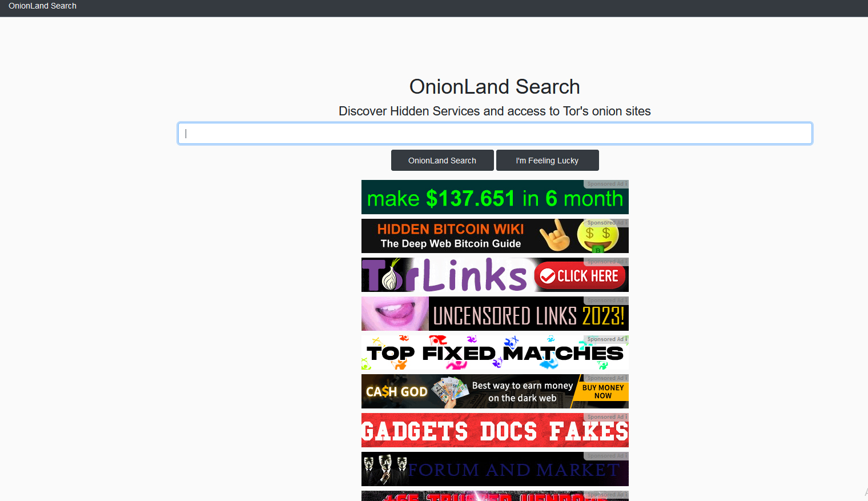Click the Sponsored Ad label on Gadgets Docs Fakes banner
868x501 pixels.
(x=606, y=417)
